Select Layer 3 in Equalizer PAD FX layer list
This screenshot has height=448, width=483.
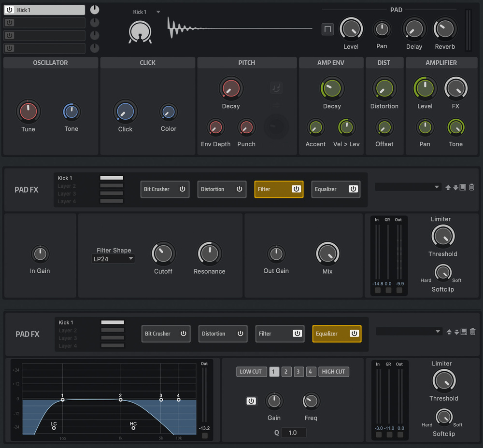pos(68,338)
